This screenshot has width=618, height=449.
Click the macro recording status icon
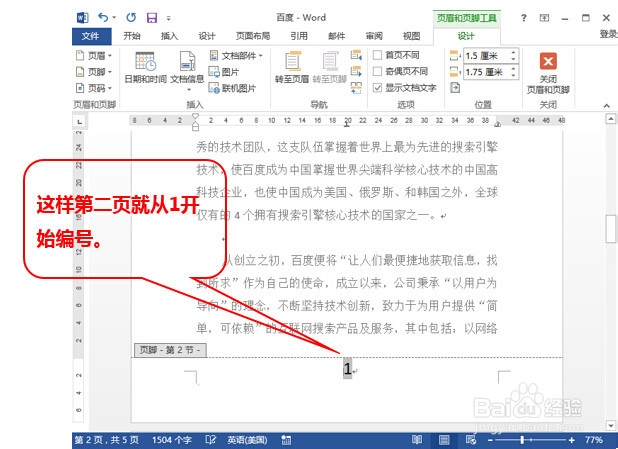pyautogui.click(x=286, y=440)
